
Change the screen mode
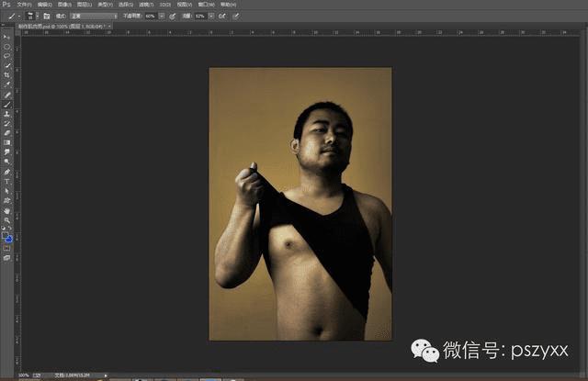(x=6, y=258)
